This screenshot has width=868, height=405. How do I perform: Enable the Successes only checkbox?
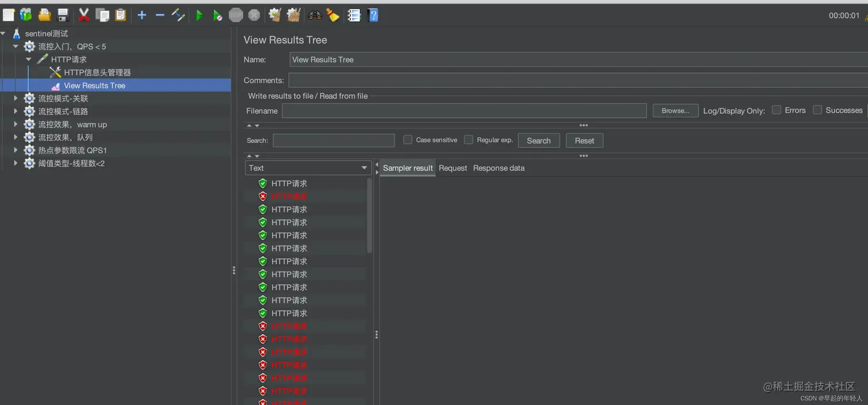(x=817, y=110)
